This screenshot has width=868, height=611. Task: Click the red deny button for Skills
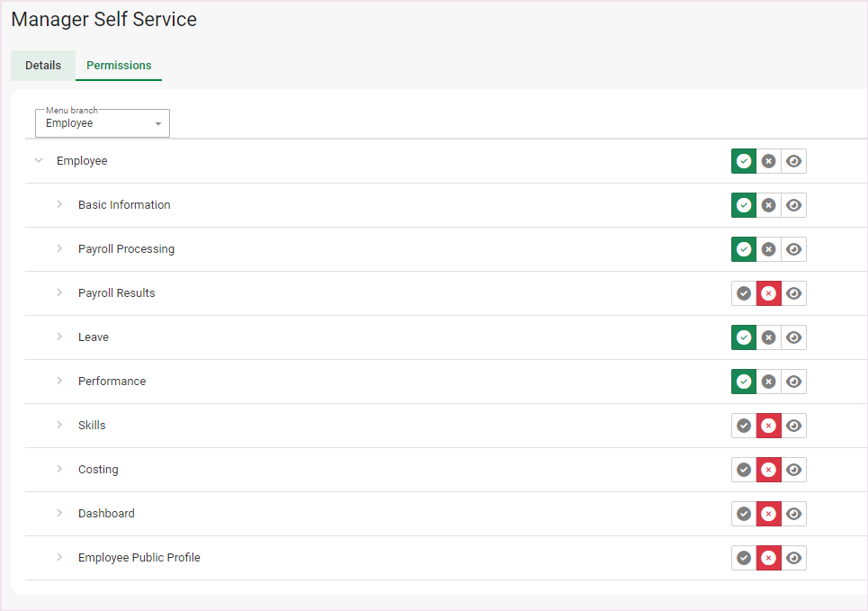coord(768,426)
